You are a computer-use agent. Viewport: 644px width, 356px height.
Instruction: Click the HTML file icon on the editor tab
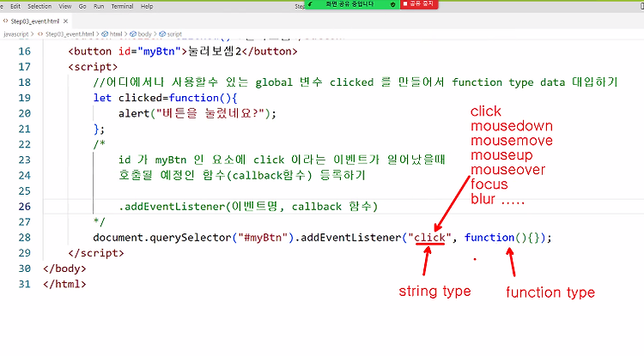(5, 21)
